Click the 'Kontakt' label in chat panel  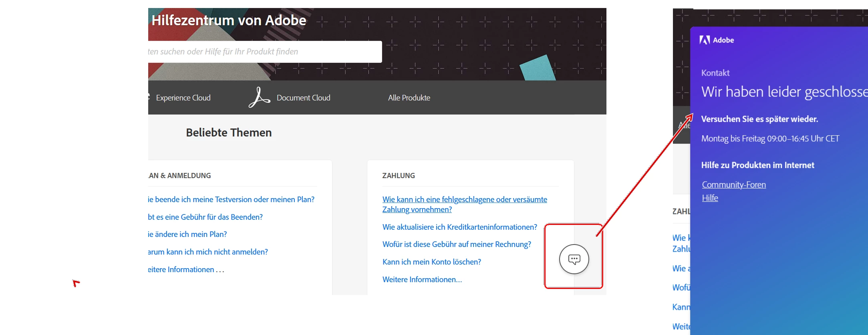coord(715,73)
